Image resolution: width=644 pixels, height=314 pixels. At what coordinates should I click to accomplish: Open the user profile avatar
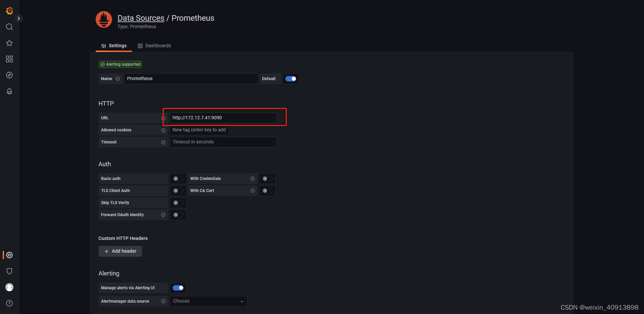(9, 287)
